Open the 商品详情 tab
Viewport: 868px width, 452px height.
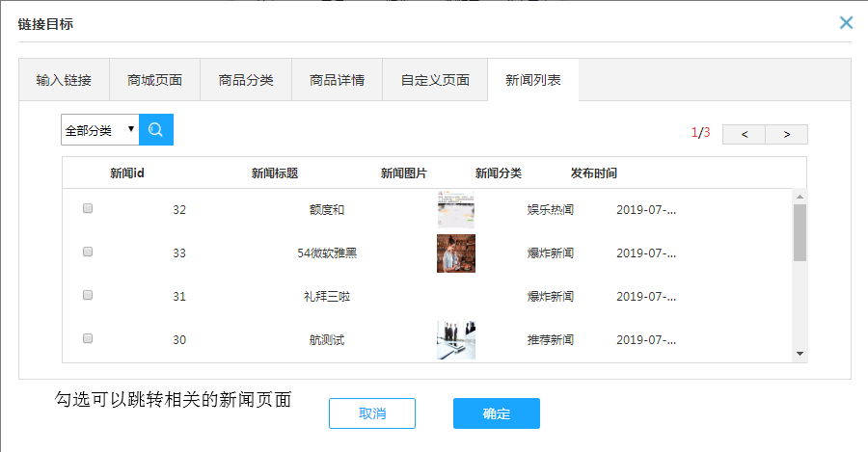point(337,80)
